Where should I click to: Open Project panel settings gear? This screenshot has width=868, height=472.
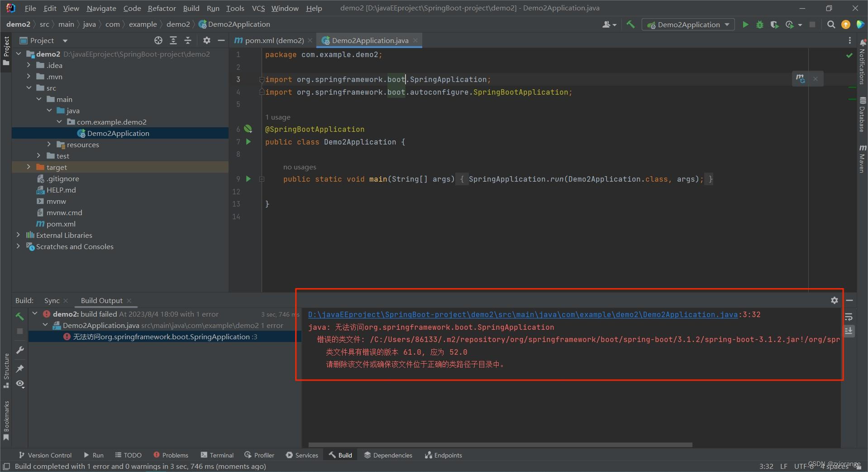(x=207, y=40)
